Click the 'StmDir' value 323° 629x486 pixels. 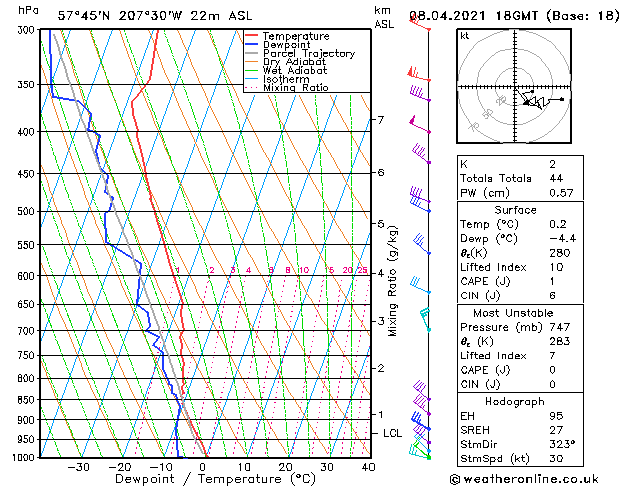pyautogui.click(x=562, y=444)
